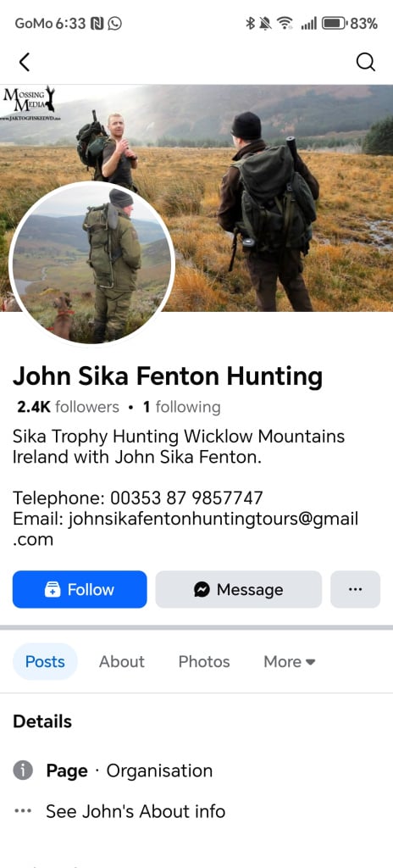This screenshot has height=868, width=393.
Task: Open the circular profile picture
Action: pos(91,264)
